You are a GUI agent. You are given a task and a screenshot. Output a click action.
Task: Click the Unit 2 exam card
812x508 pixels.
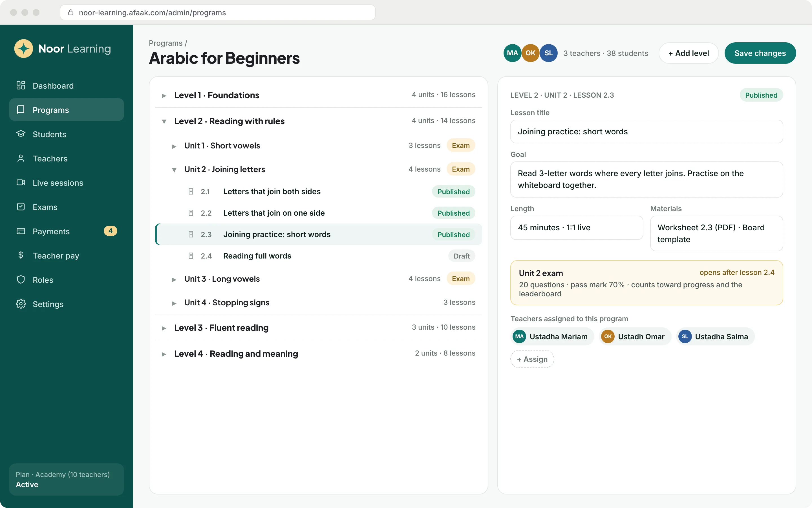[646, 283]
